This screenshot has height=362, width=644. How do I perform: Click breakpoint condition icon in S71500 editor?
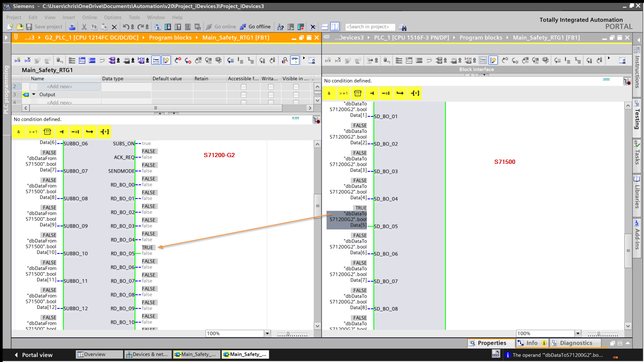coord(627,81)
